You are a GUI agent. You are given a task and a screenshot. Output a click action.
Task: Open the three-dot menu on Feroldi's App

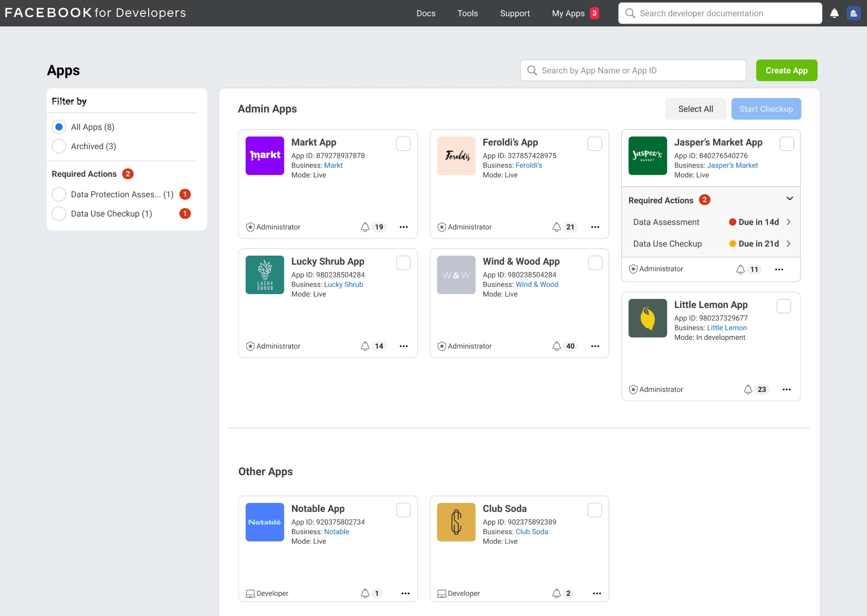[x=595, y=227]
